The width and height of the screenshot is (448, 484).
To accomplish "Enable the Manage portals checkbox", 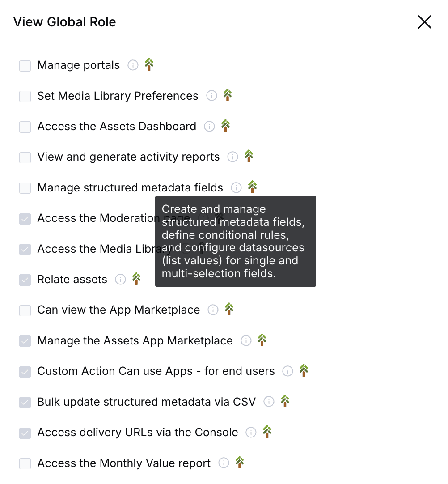I will pyautogui.click(x=25, y=66).
